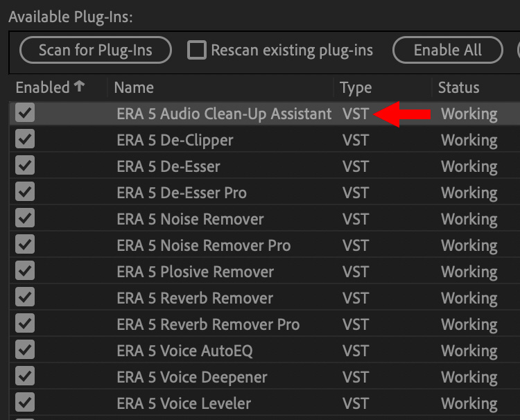Select the 'ERA 5 Voice Leveler' name
The height and width of the screenshot is (420, 520).
[x=184, y=404]
